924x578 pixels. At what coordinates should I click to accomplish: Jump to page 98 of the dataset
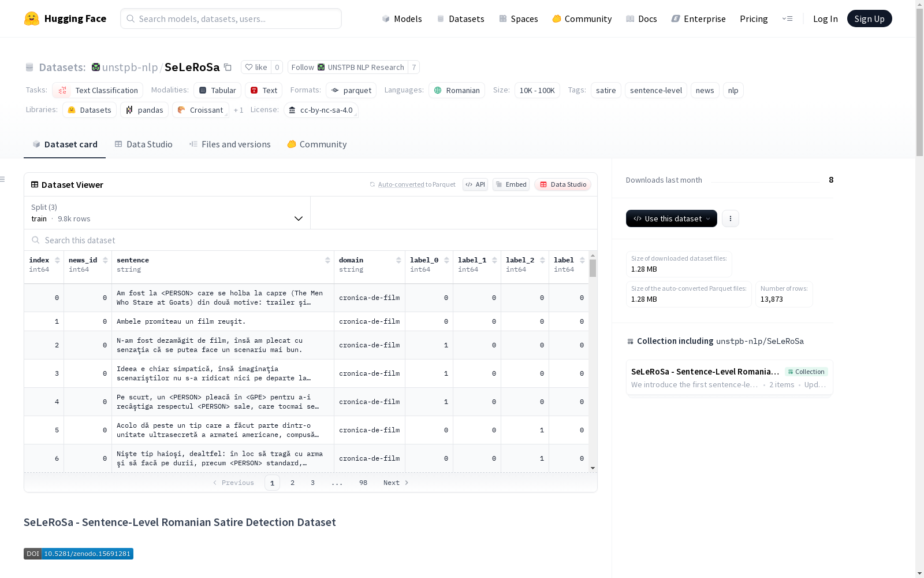pyautogui.click(x=363, y=483)
